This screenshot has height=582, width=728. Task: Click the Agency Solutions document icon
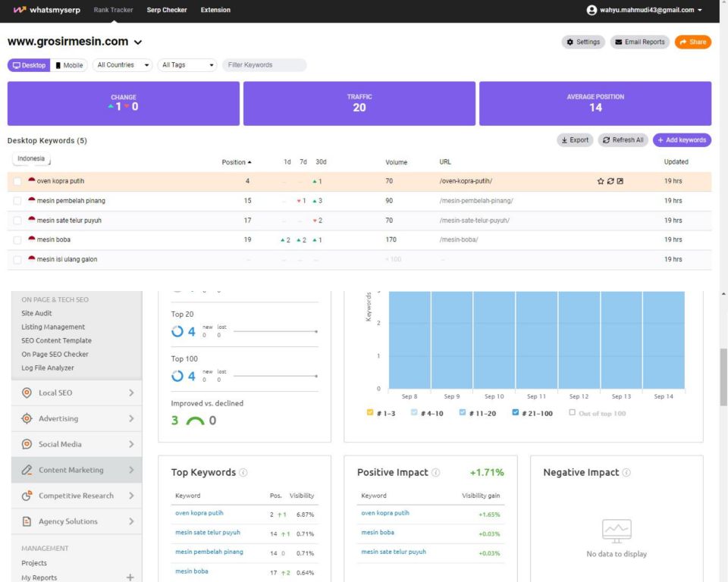(x=27, y=521)
